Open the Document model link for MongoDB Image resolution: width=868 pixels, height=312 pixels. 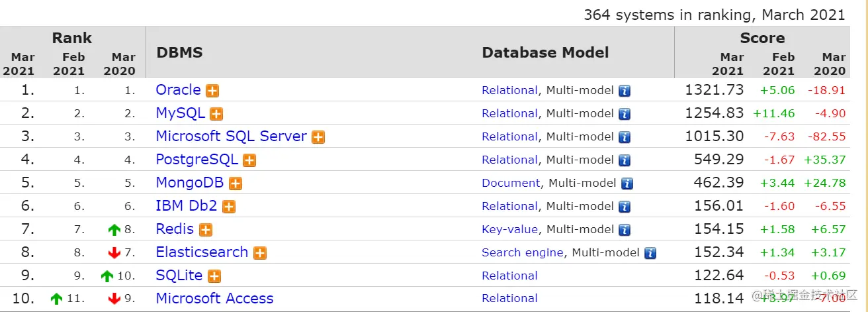[511, 183]
